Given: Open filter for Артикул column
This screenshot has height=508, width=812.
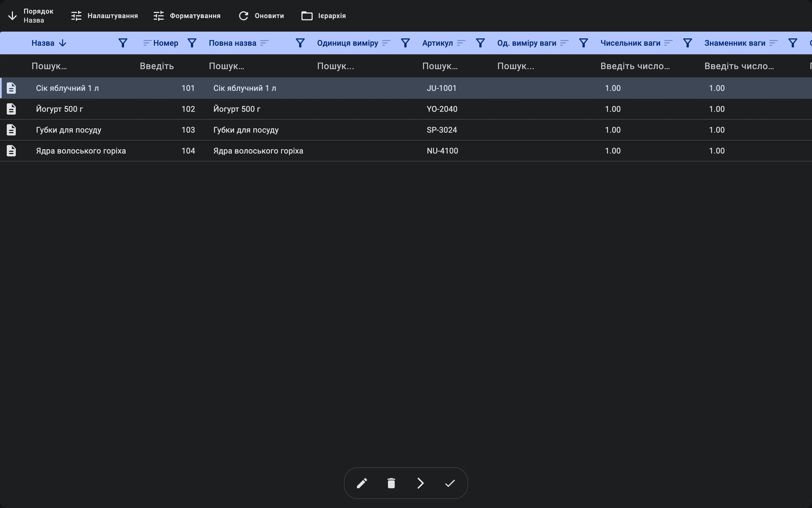Looking at the screenshot, I should click(480, 43).
